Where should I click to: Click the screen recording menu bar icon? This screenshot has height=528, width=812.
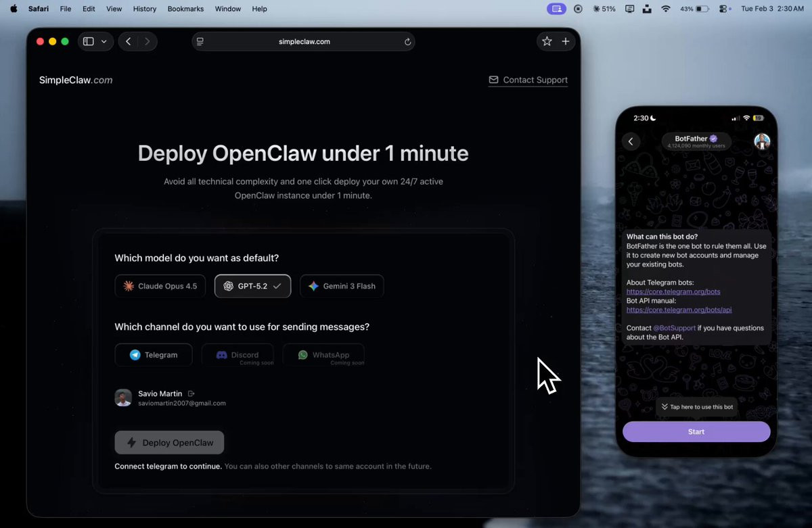tap(578, 9)
